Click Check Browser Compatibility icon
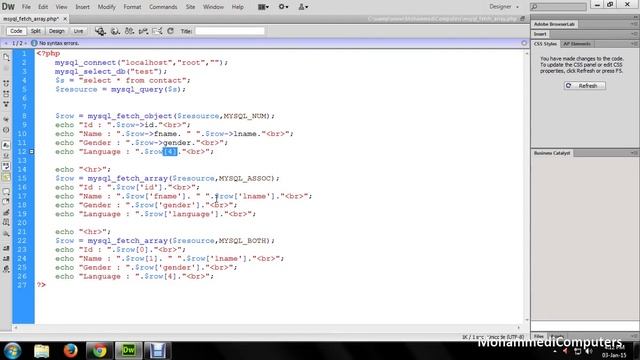Viewport: 640px width, 360px height. (x=143, y=31)
